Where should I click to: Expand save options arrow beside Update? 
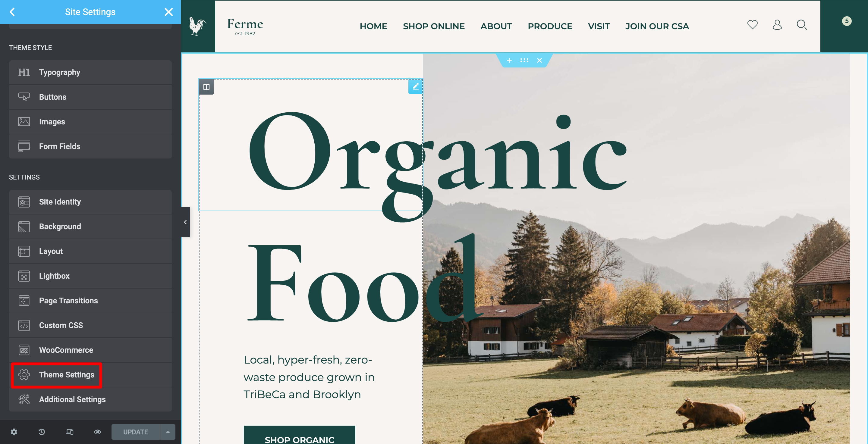point(168,432)
